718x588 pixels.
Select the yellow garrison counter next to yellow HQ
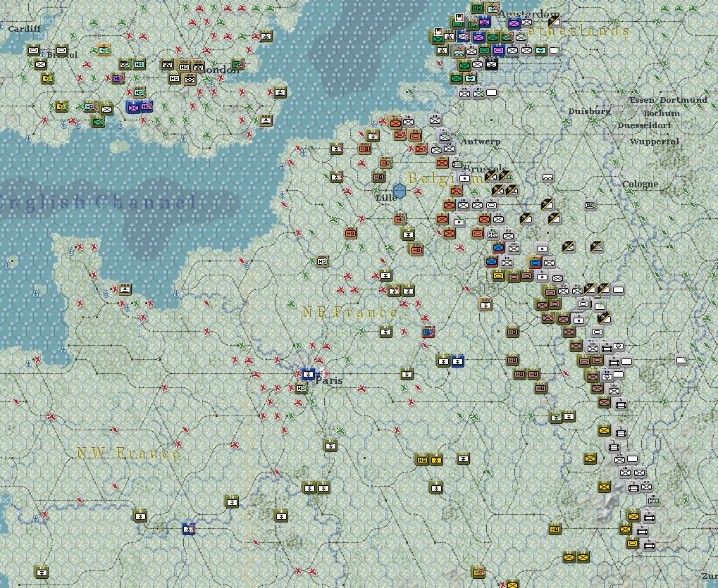tap(436, 459)
